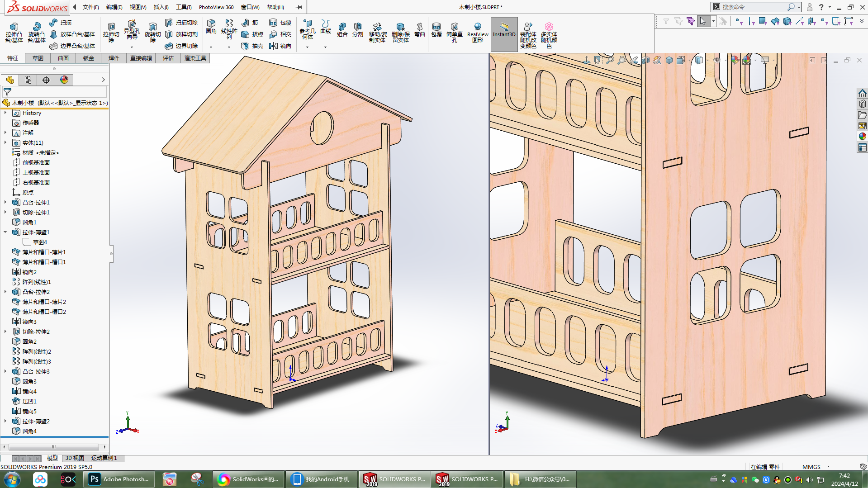Expand the History tree node
The width and height of the screenshot is (868, 488).
[5, 113]
